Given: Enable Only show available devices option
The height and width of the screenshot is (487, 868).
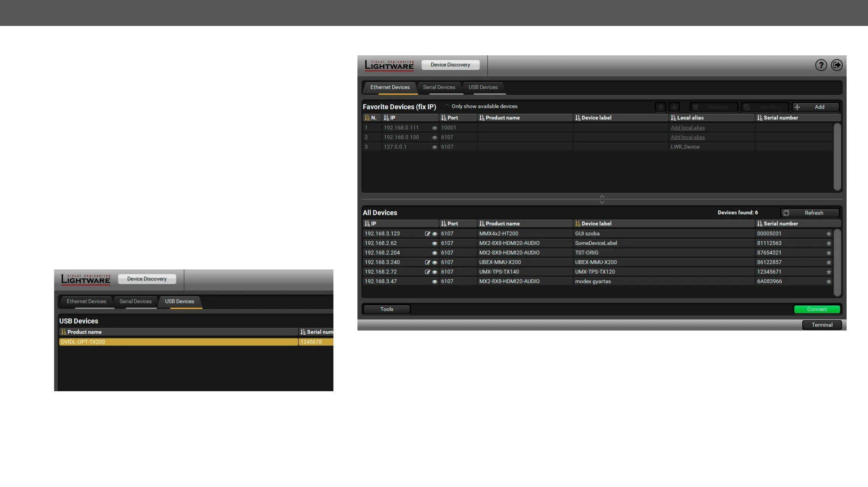Looking at the screenshot, I should [x=446, y=106].
